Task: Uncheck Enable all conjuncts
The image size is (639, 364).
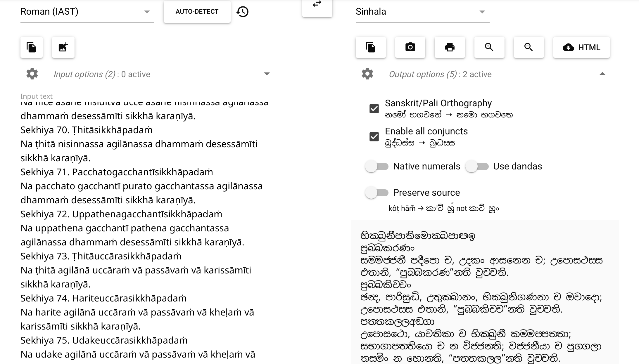Action: pos(374,137)
